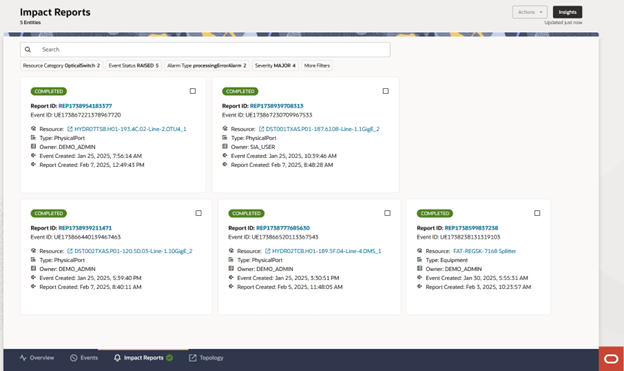Click 'Event Created: Jan 25, 2025, 3:30:51 PM'

288,278
